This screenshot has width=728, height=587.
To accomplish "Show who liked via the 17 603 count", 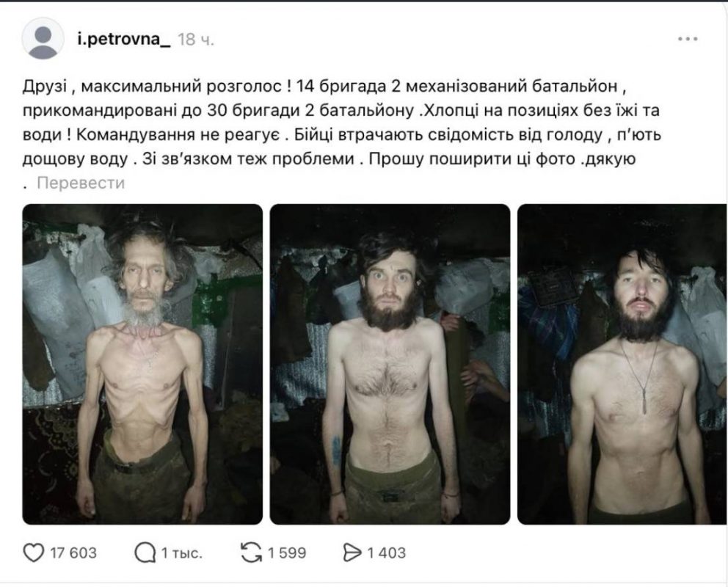I will coord(73,553).
